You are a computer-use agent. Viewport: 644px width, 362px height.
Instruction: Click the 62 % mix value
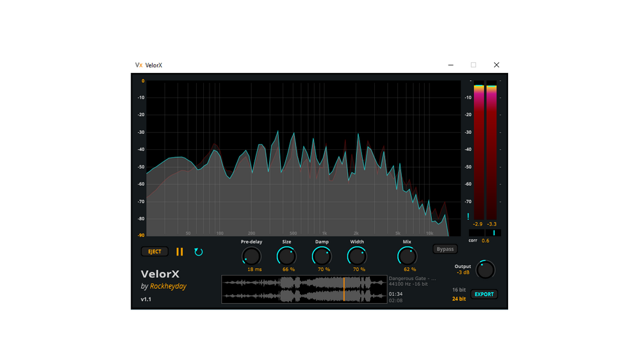(x=410, y=269)
